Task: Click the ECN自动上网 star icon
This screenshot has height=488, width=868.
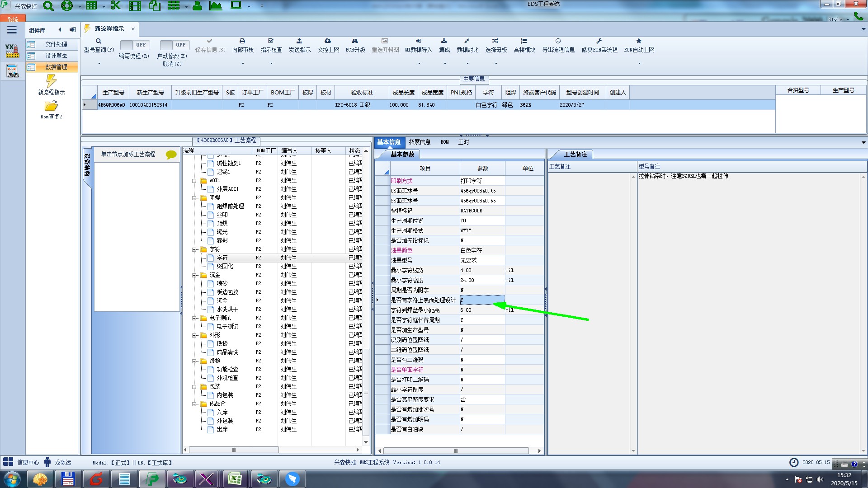Action: click(x=639, y=41)
